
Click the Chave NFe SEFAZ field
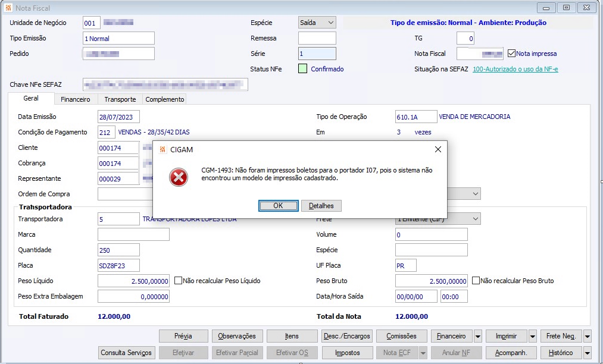(165, 84)
